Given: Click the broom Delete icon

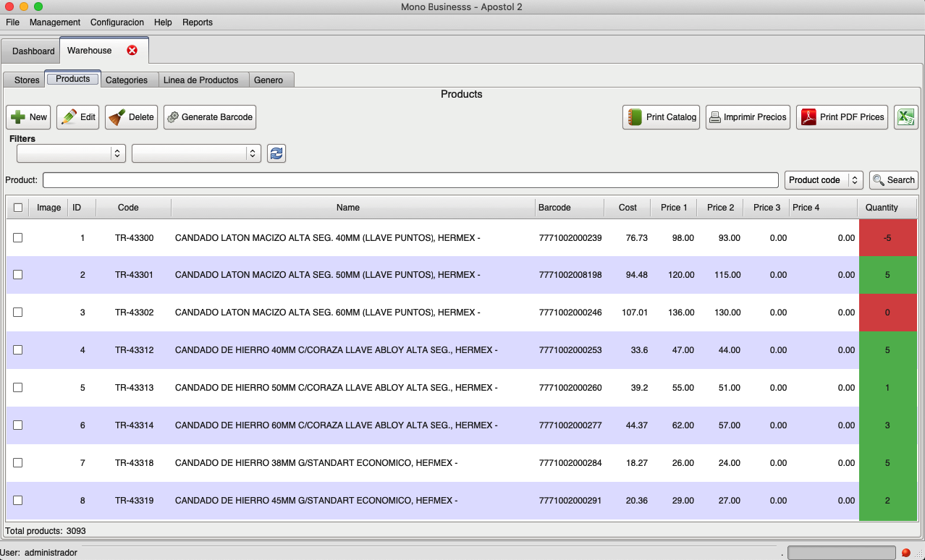Looking at the screenshot, I should 117,117.
